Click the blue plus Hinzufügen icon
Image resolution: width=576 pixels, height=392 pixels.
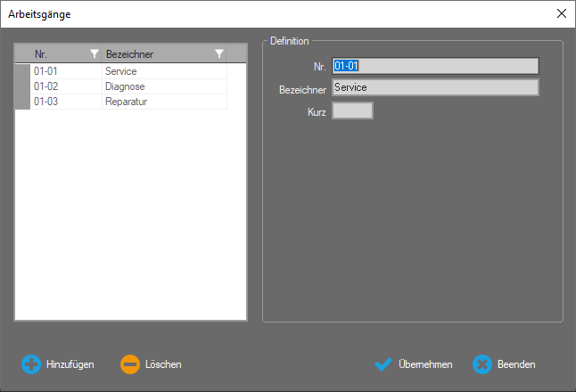click(x=31, y=364)
